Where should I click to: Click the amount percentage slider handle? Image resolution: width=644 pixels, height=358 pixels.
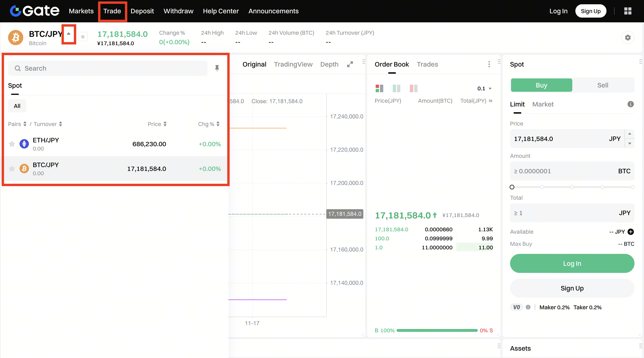512,187
